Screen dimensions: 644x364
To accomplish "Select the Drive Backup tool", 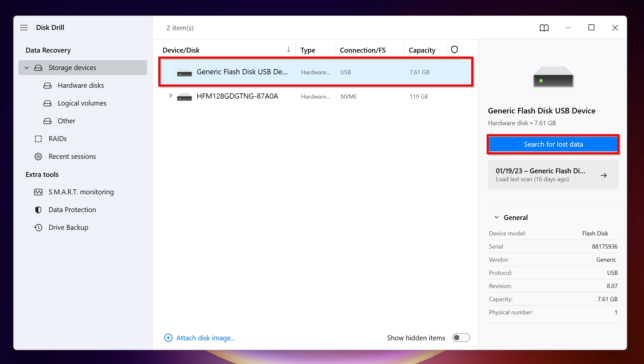I will pos(69,227).
